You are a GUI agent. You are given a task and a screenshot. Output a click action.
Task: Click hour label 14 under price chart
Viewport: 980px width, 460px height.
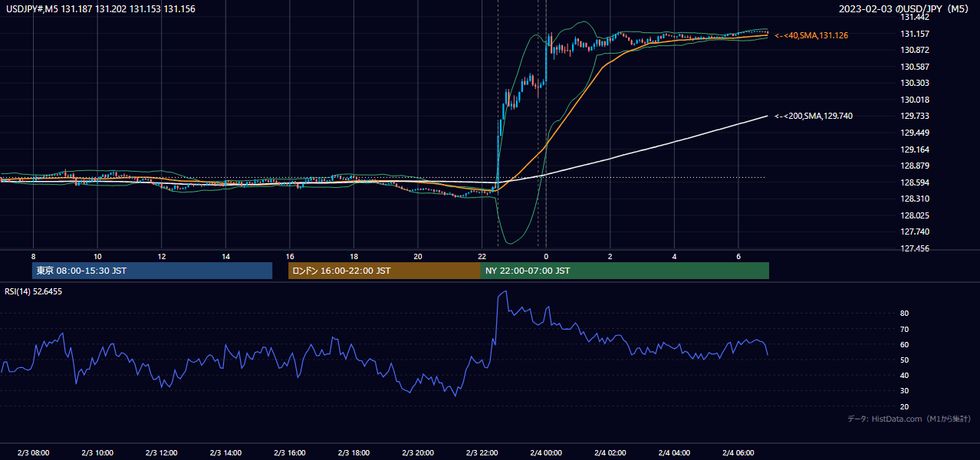click(x=225, y=256)
